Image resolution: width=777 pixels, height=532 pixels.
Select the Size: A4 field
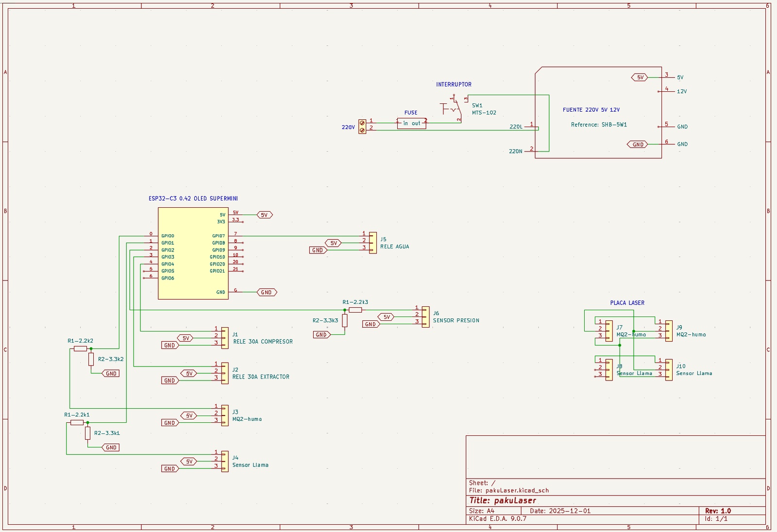click(x=482, y=511)
